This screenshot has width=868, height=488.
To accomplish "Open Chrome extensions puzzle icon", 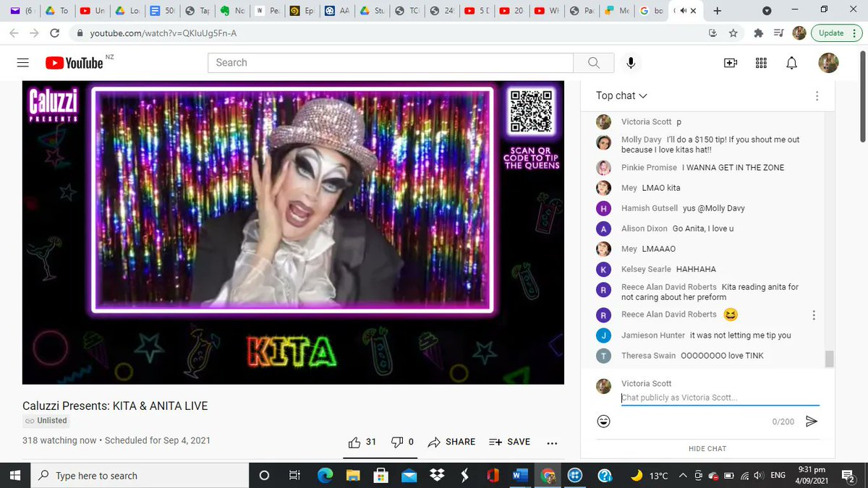I will (x=758, y=33).
